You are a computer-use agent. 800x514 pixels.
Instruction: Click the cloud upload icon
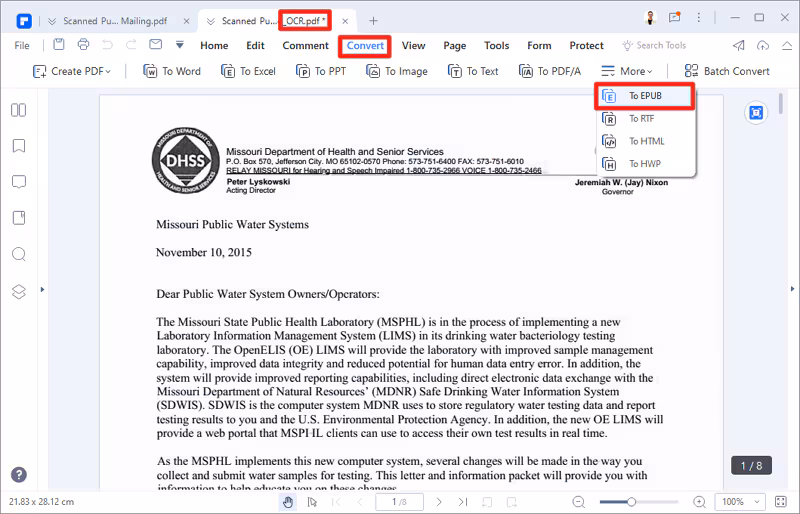pos(763,45)
